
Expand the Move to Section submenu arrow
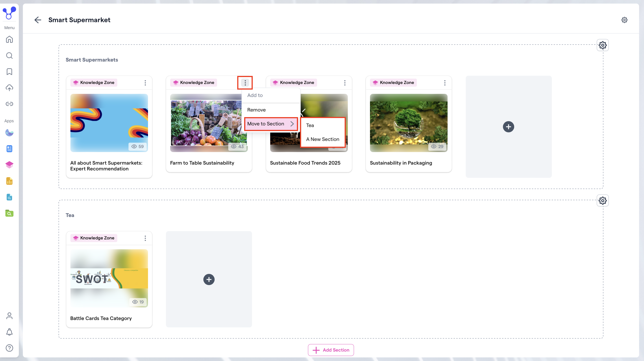tap(292, 124)
